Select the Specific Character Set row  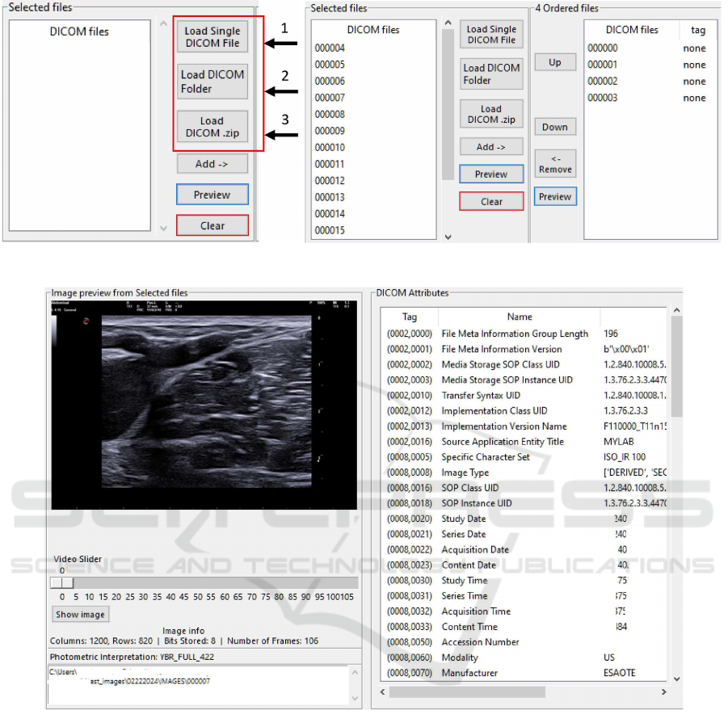click(x=524, y=457)
